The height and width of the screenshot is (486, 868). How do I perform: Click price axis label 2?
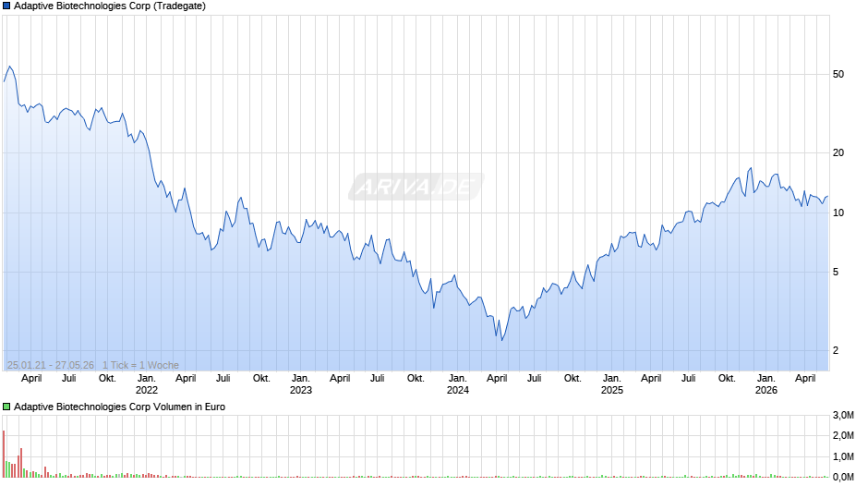tap(836, 350)
